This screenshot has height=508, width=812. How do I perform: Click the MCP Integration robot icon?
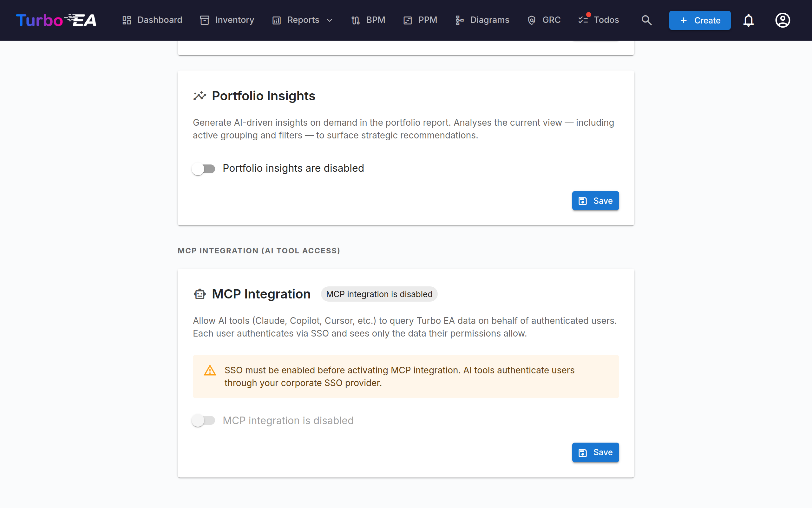pos(200,294)
